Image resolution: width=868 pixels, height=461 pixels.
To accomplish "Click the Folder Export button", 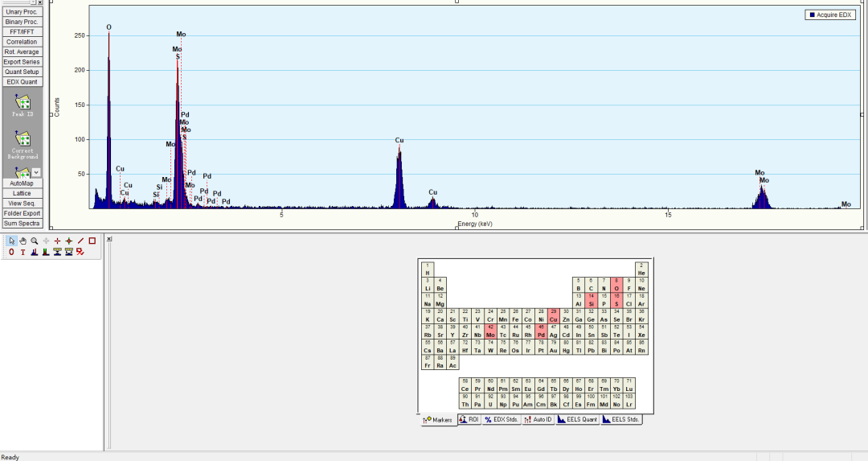I will point(23,213).
